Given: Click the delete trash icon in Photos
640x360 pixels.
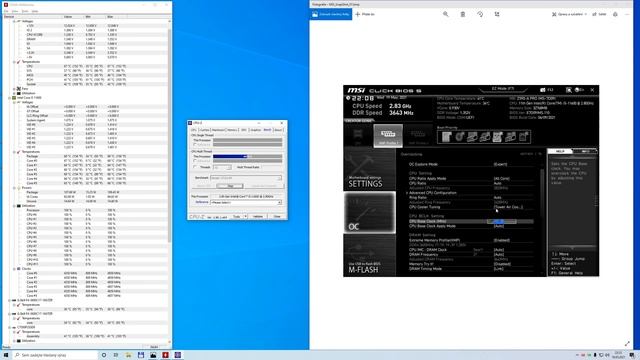Looking at the screenshot, I should (463, 14).
